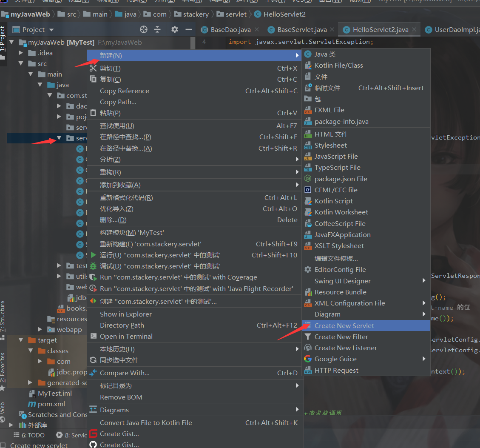
Task: Click the collapse all icon in Project panel
Action: coord(157,29)
